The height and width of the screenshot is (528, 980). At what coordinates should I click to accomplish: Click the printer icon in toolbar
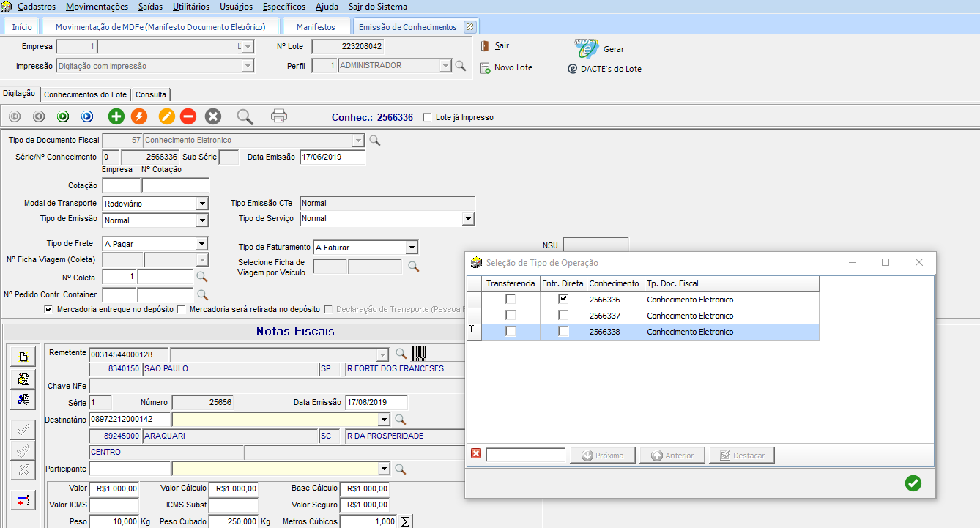(x=279, y=116)
